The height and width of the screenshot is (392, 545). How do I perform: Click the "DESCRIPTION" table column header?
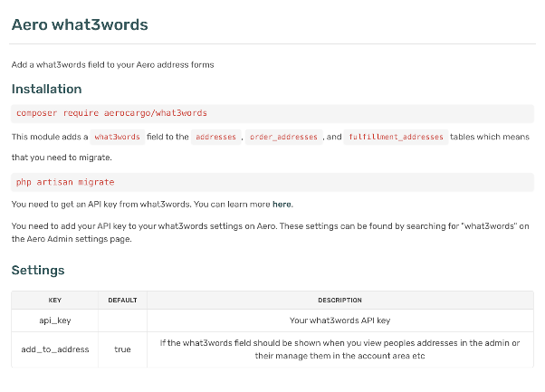(x=340, y=301)
